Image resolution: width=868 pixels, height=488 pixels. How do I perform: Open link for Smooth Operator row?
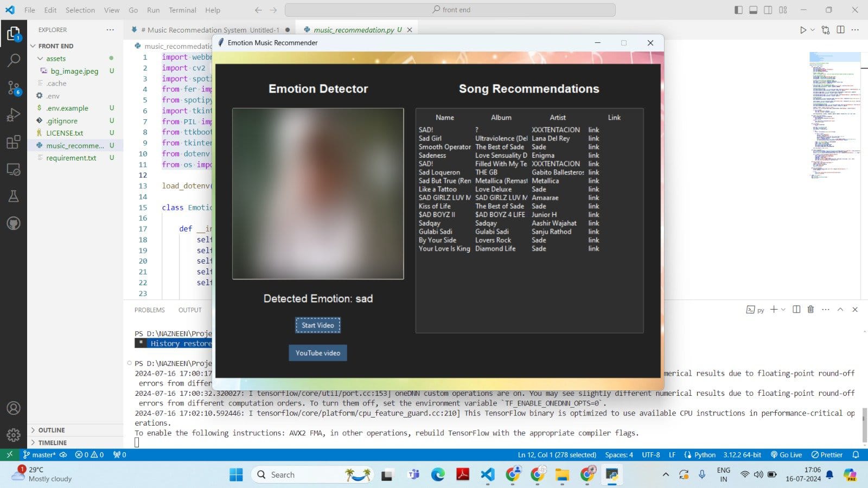pos(594,147)
